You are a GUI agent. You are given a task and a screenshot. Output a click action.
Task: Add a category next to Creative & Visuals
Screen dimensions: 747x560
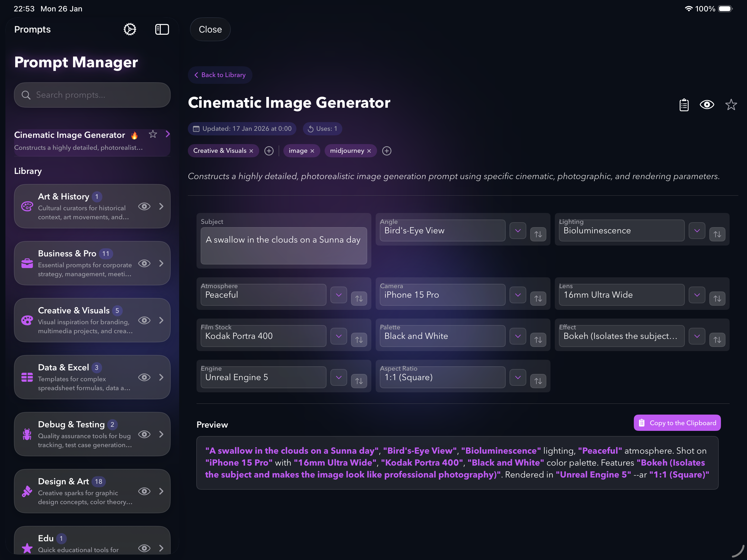[269, 151]
